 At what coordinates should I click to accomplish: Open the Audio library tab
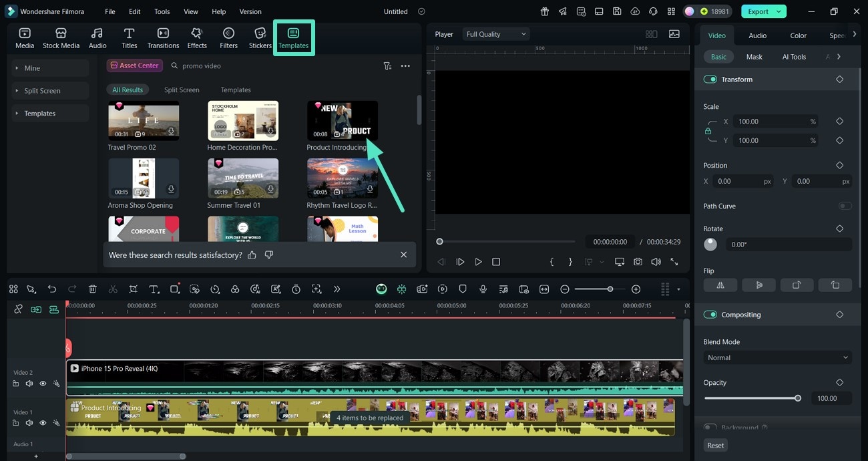pos(97,38)
